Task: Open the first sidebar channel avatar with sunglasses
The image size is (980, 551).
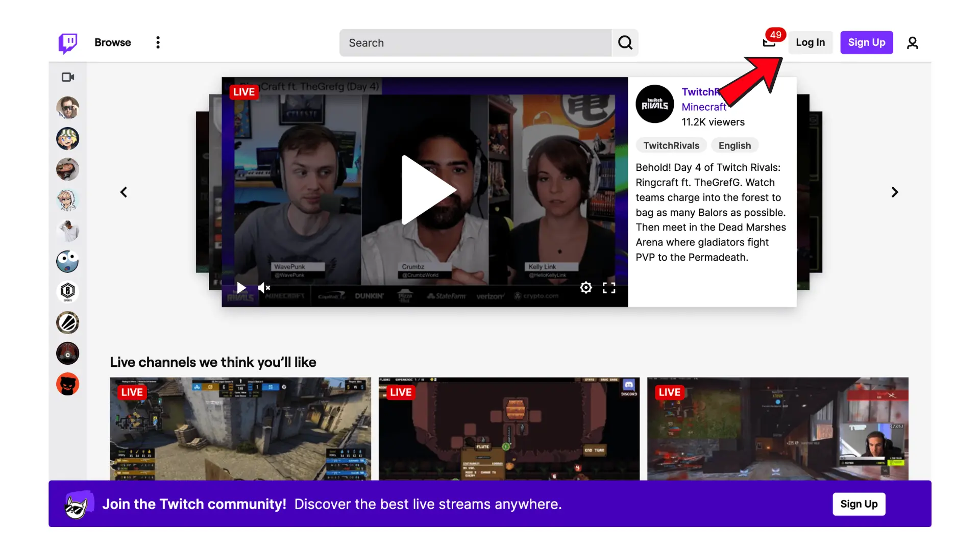Action: (68, 108)
